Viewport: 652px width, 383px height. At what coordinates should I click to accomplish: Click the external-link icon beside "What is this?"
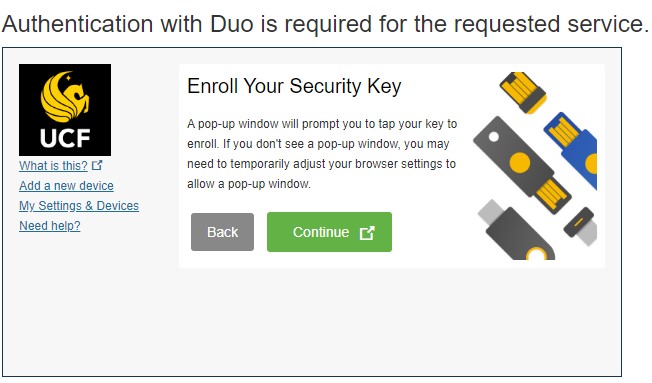click(x=97, y=166)
